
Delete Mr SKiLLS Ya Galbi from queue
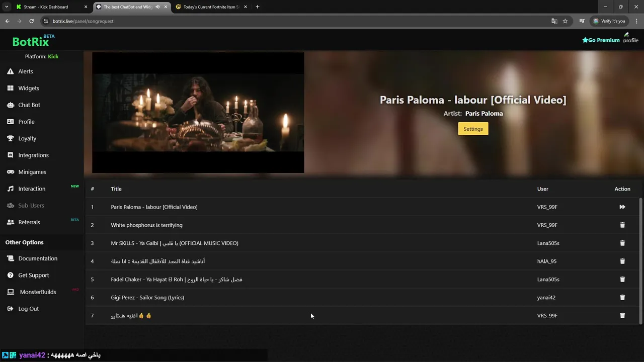(x=622, y=243)
